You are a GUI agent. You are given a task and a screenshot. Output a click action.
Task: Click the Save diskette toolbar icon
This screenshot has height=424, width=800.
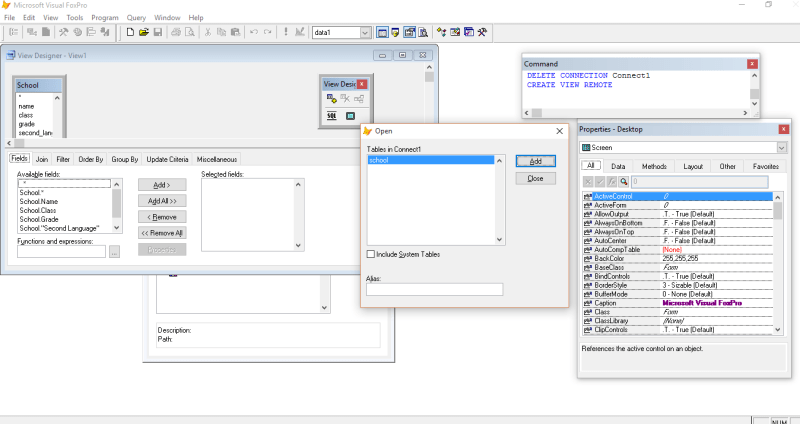[158, 32]
